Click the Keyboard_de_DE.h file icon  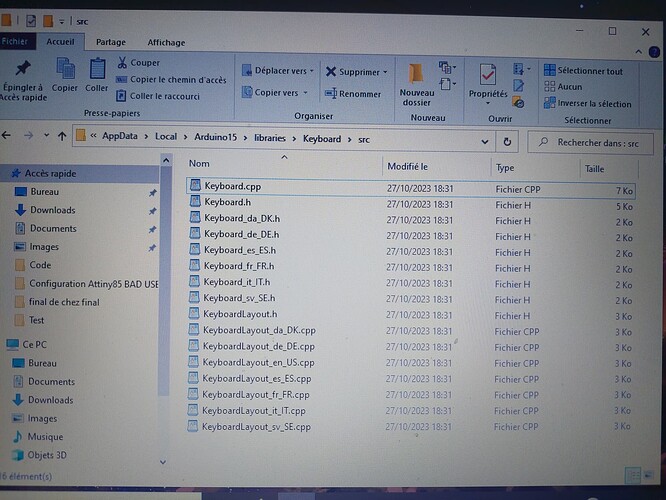click(x=195, y=234)
